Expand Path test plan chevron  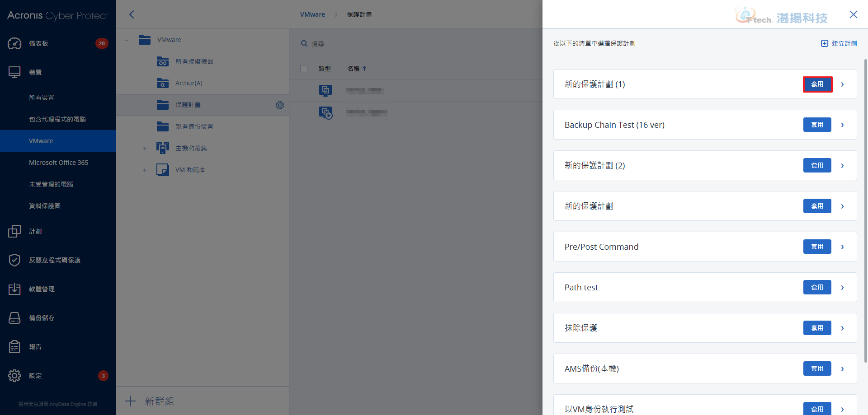[x=843, y=288]
